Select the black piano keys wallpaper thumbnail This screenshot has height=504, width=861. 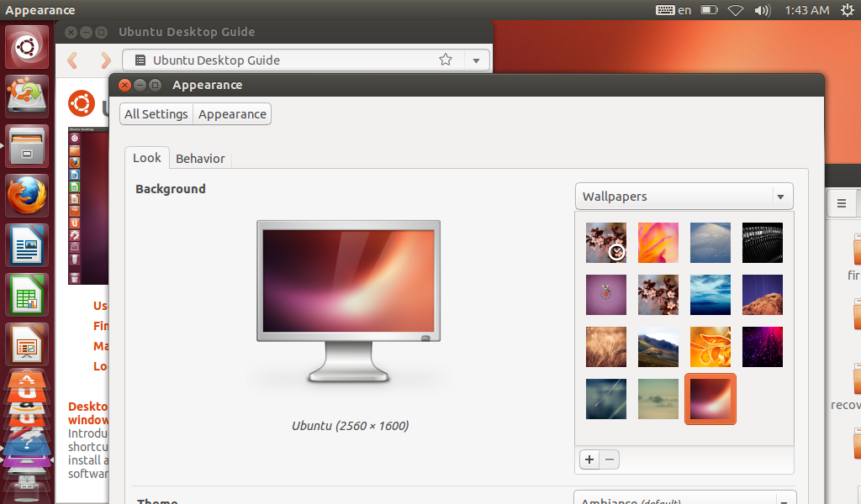[x=763, y=243]
